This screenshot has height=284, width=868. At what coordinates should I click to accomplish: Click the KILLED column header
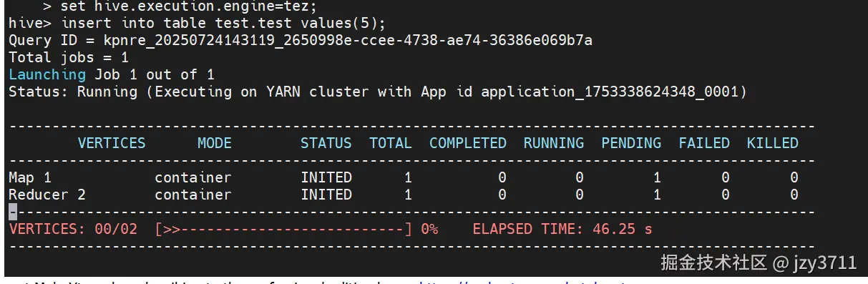tap(773, 143)
